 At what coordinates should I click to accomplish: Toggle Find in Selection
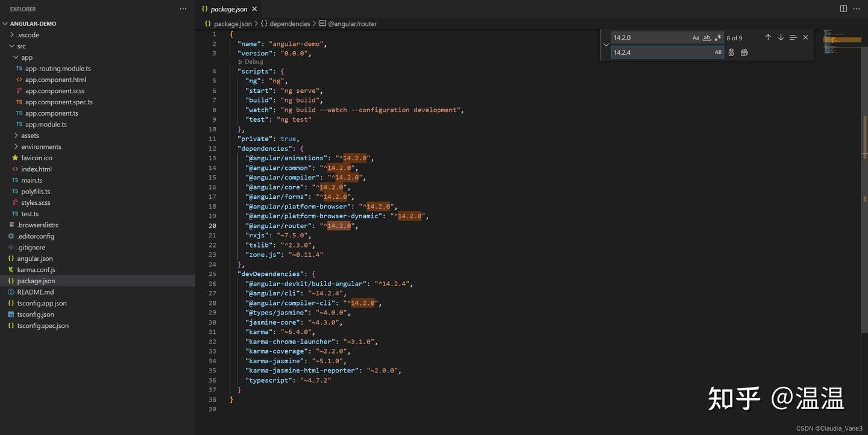pyautogui.click(x=793, y=37)
